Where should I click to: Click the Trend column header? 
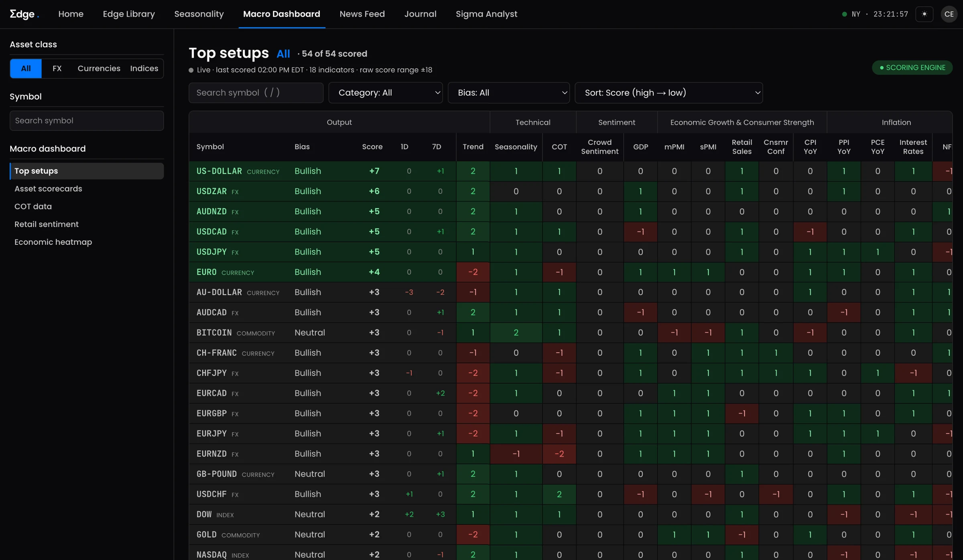[x=473, y=147]
